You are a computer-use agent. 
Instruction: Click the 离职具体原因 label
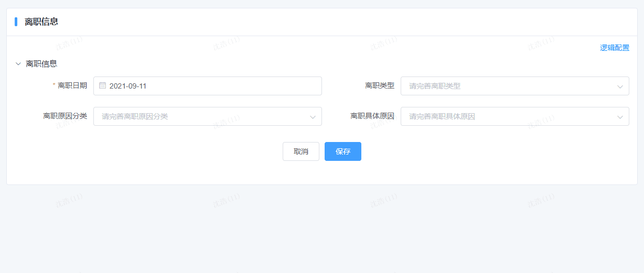coord(372,116)
